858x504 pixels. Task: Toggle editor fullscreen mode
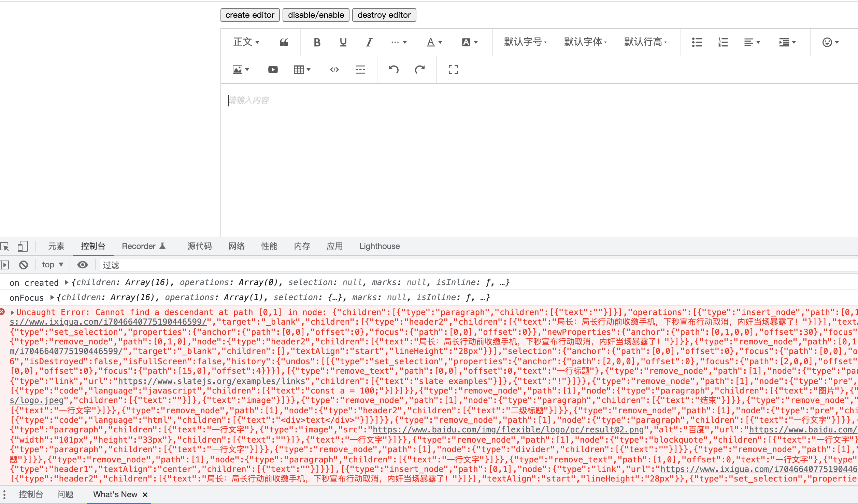click(453, 70)
